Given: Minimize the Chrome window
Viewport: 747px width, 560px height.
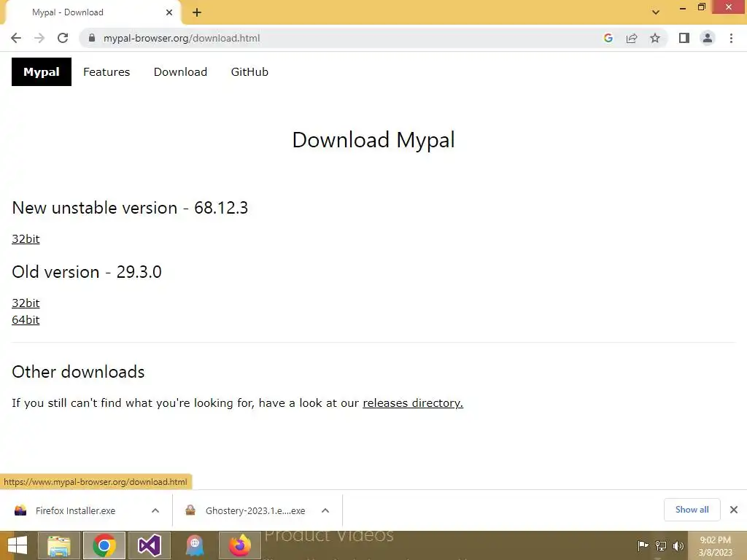Looking at the screenshot, I should [x=683, y=7].
